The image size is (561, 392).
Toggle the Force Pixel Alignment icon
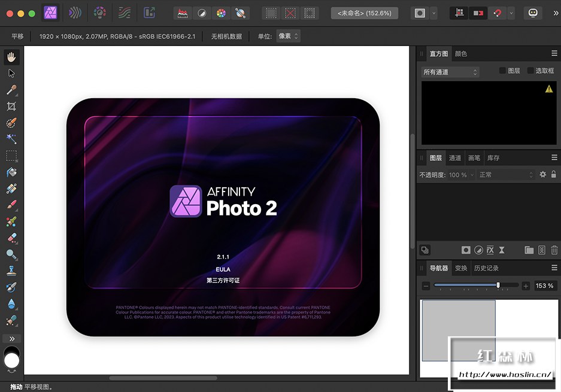point(459,14)
